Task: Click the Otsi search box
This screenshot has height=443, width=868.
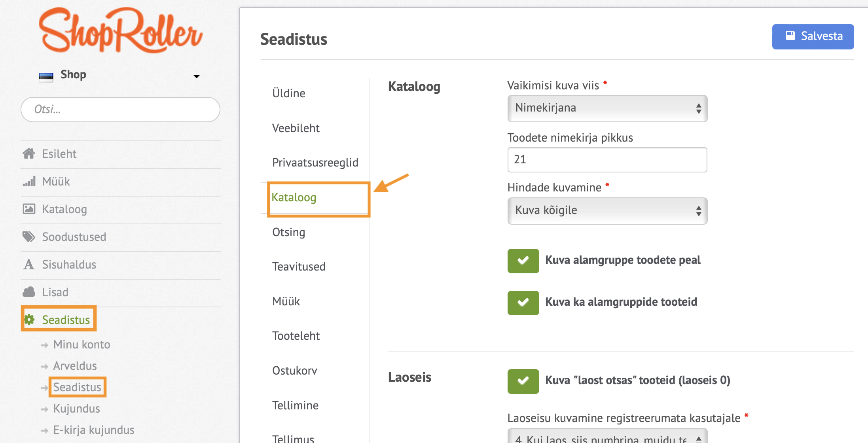Action: [120, 109]
